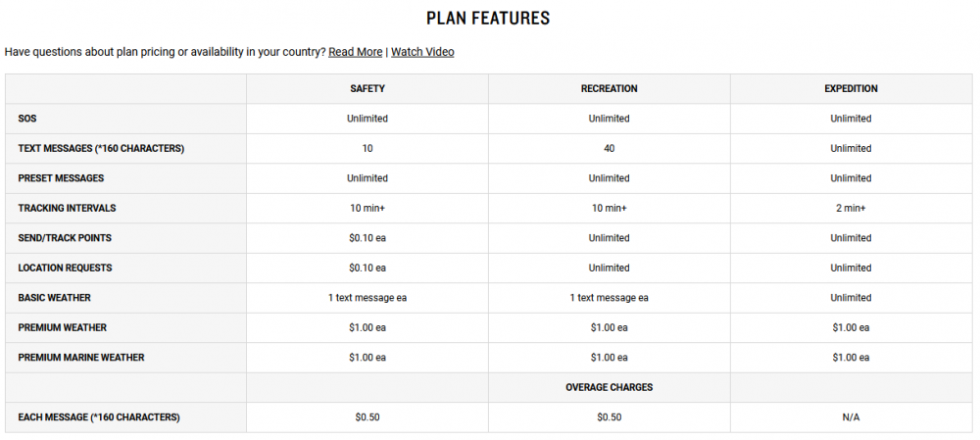980x440 pixels.
Task: Open the Read More link
Action: point(355,52)
